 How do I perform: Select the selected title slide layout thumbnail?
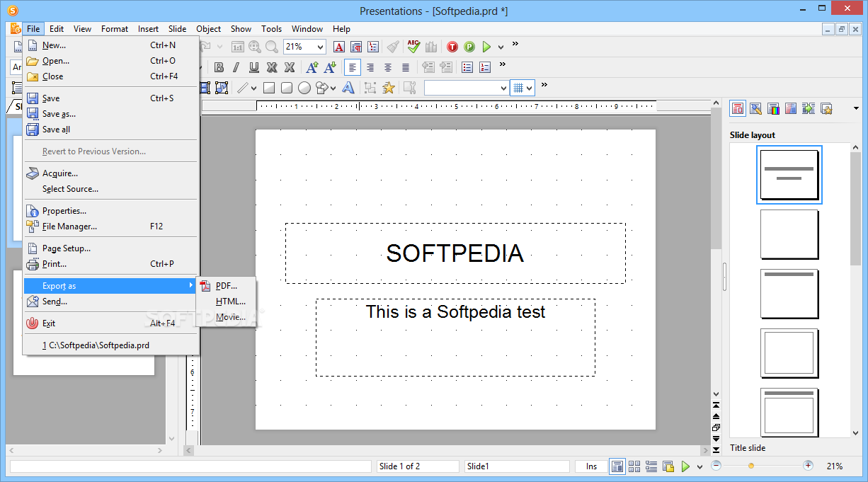789,175
